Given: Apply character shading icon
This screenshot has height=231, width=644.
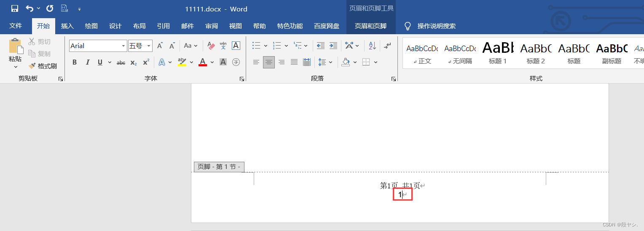Looking at the screenshot, I should click(x=223, y=63).
